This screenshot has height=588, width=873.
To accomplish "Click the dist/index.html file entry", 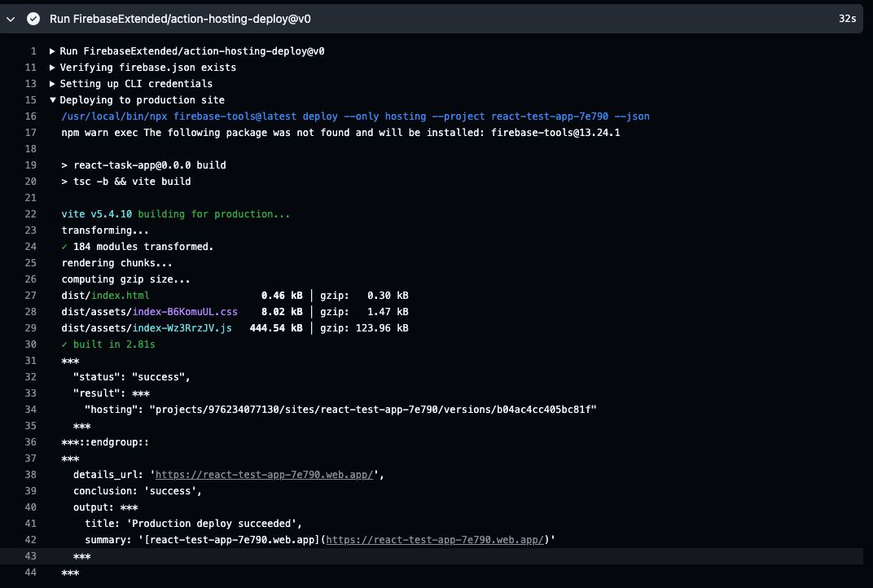I will point(105,295).
